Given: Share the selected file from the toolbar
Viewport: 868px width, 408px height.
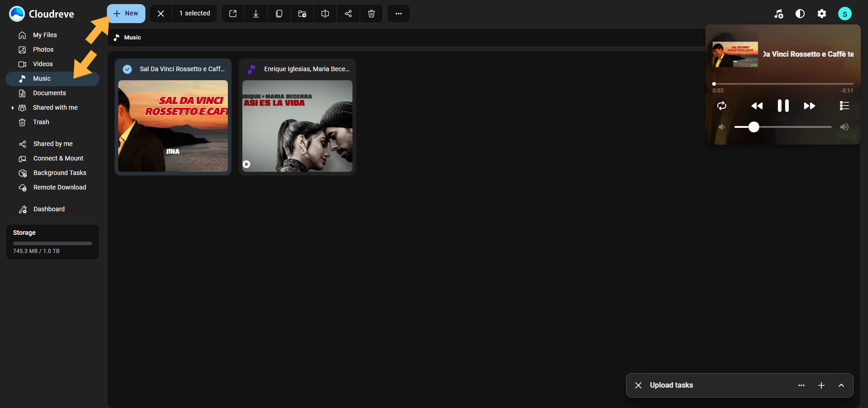Looking at the screenshot, I should [348, 14].
